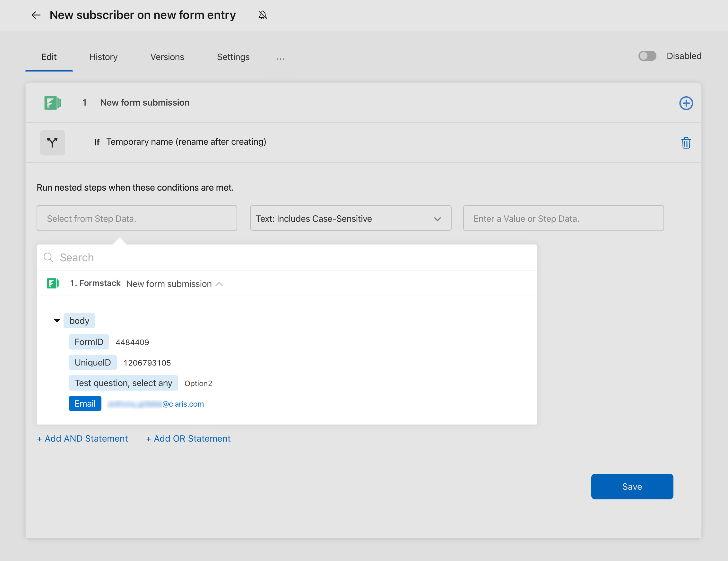Click Add OR Statement link
Screen dimensions: 728x561
[x=188, y=438]
